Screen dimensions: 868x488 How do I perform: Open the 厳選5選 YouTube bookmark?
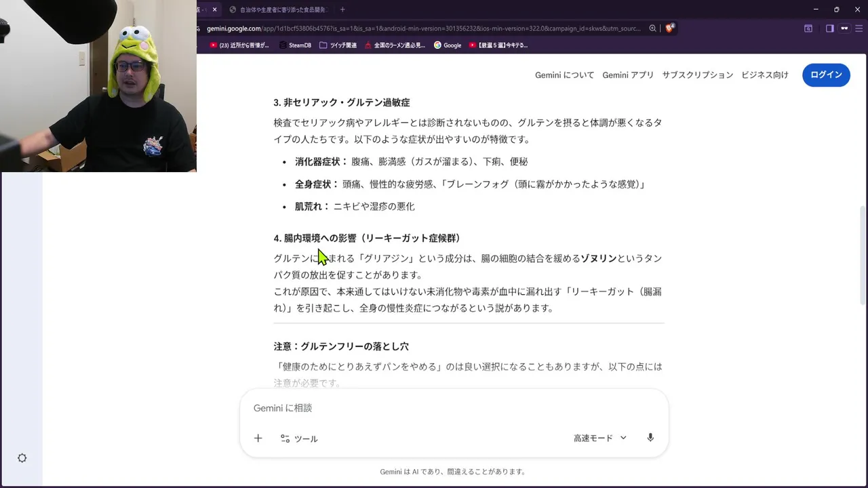[x=498, y=45]
